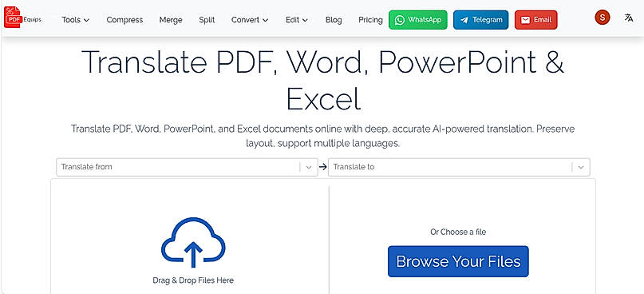This screenshot has width=644, height=294.
Task: Click the Drag & Drop Files Here text
Action: tap(193, 280)
